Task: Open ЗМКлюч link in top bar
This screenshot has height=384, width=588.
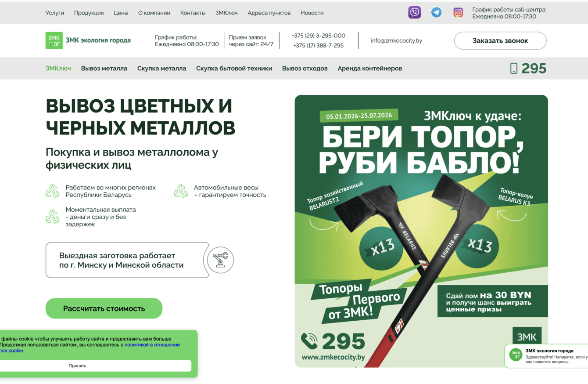Action: pos(226,13)
